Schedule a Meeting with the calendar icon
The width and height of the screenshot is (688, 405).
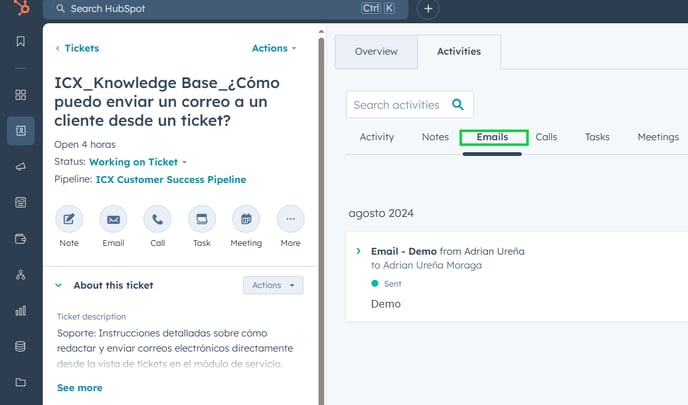pos(246,219)
